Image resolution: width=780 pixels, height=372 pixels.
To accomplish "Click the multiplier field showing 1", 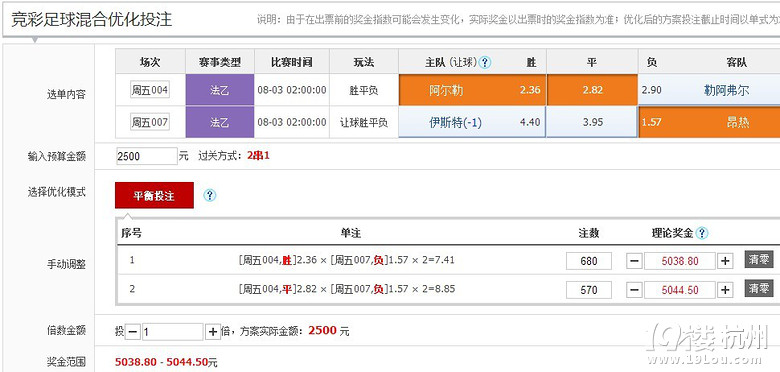I will point(173,332).
